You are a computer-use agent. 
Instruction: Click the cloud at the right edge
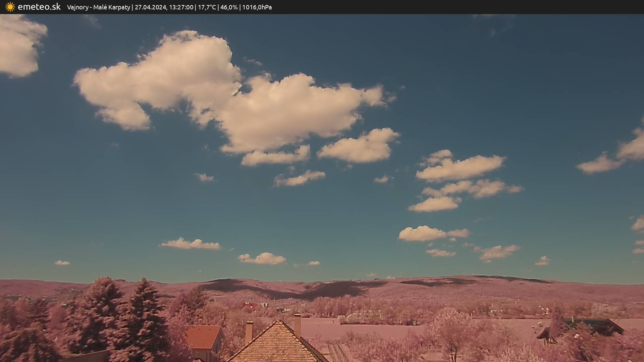pos(631,149)
